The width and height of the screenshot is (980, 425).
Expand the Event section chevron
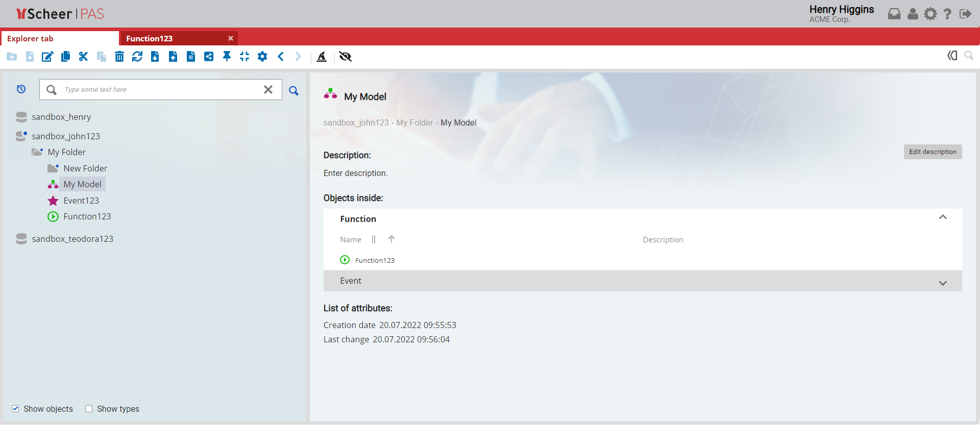click(943, 283)
